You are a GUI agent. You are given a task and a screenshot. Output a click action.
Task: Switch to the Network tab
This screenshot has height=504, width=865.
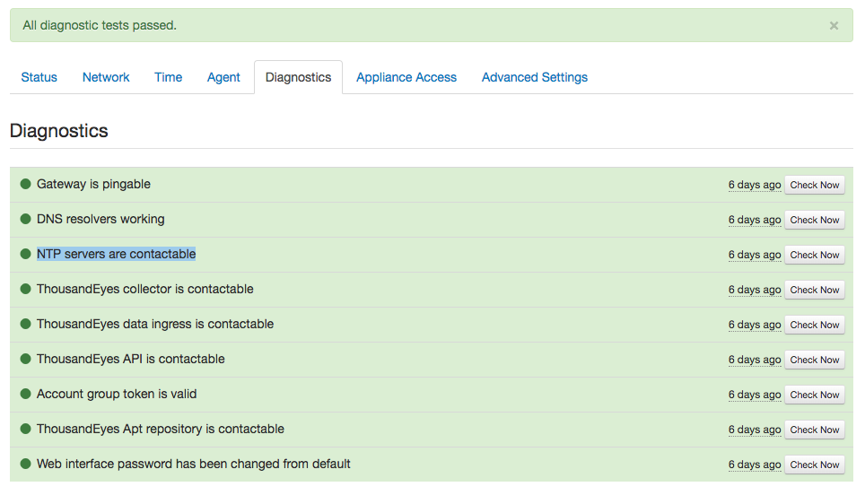pos(106,77)
